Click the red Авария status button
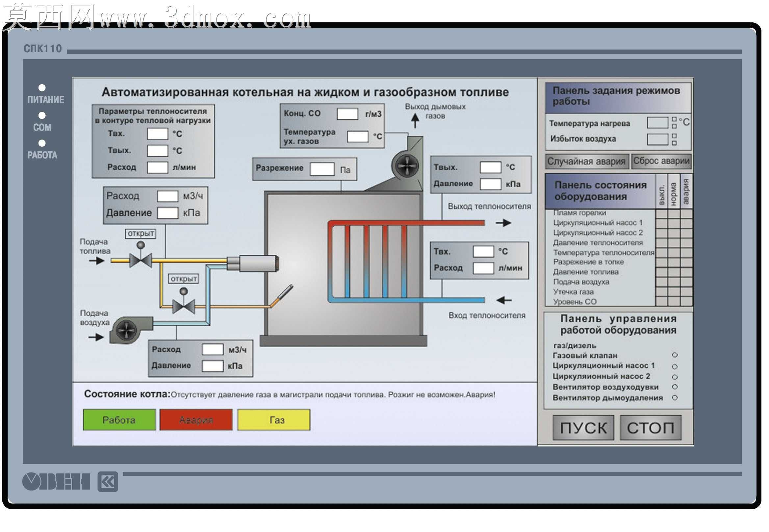 [196, 420]
